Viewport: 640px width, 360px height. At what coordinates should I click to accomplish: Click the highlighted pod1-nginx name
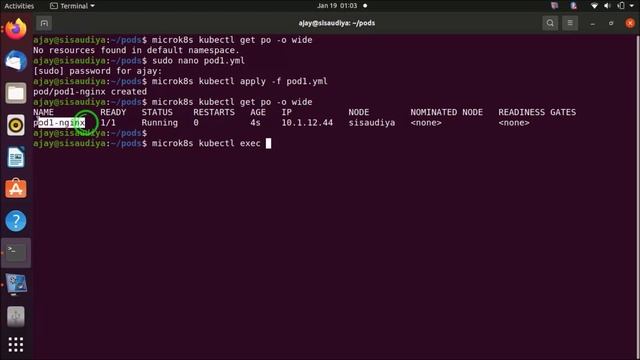coord(59,122)
